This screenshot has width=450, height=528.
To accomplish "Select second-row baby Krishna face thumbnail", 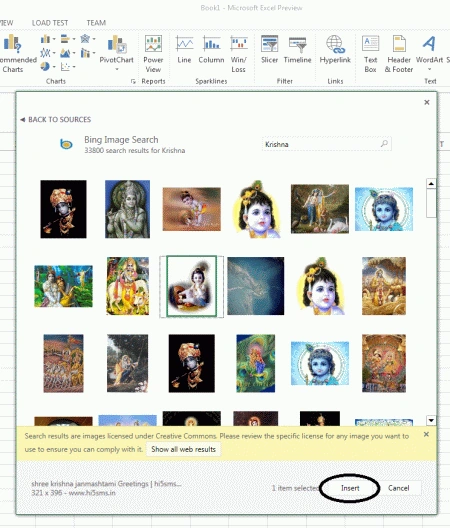I will pyautogui.click(x=320, y=286).
